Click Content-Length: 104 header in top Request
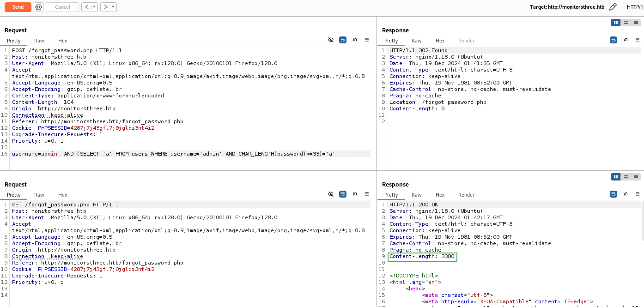The image size is (644, 307). pyautogui.click(x=43, y=102)
